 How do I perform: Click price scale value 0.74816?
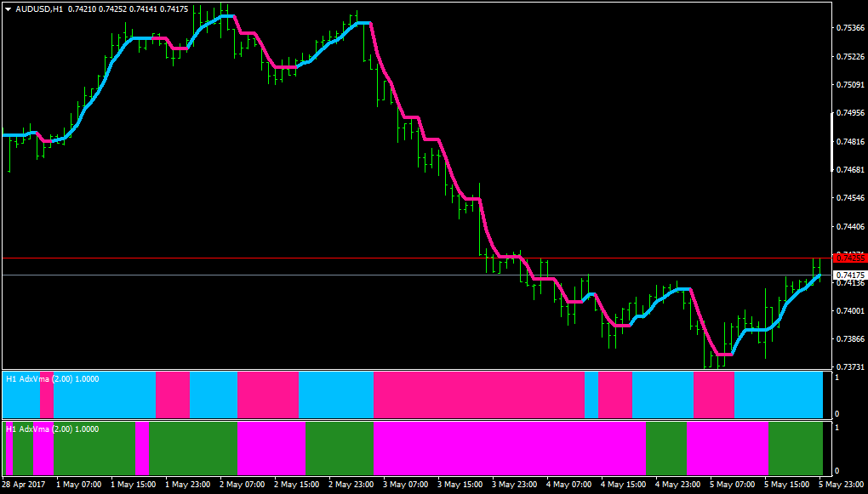pos(851,142)
